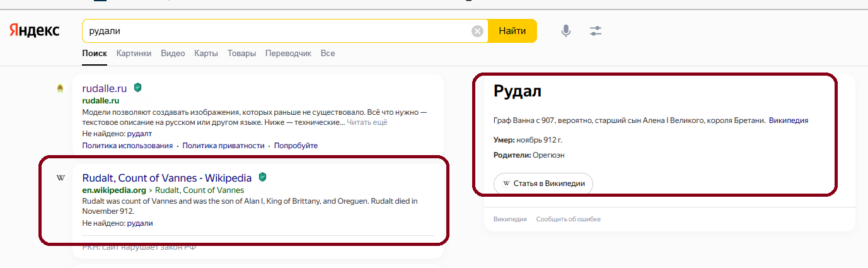The height and width of the screenshot is (268, 868).
Task: Expand the Все search categories menu
Action: (327, 54)
